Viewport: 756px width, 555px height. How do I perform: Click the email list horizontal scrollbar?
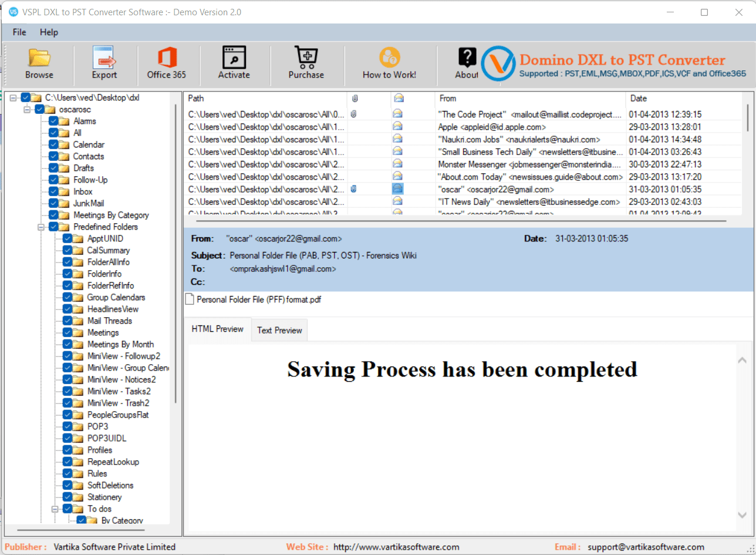(461, 221)
